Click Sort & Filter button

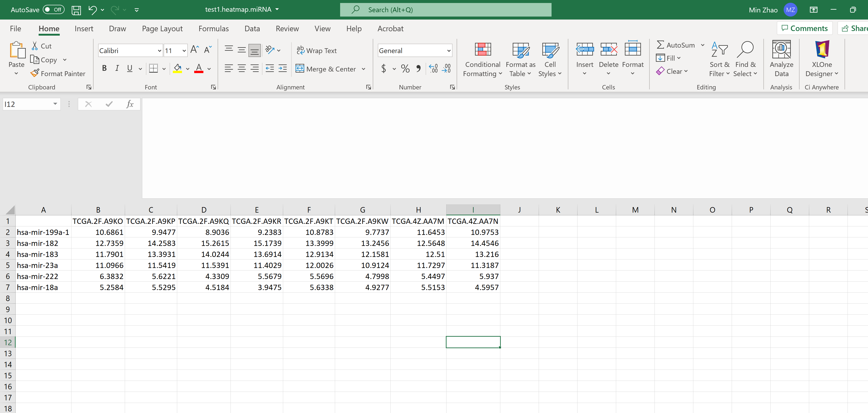tap(719, 60)
